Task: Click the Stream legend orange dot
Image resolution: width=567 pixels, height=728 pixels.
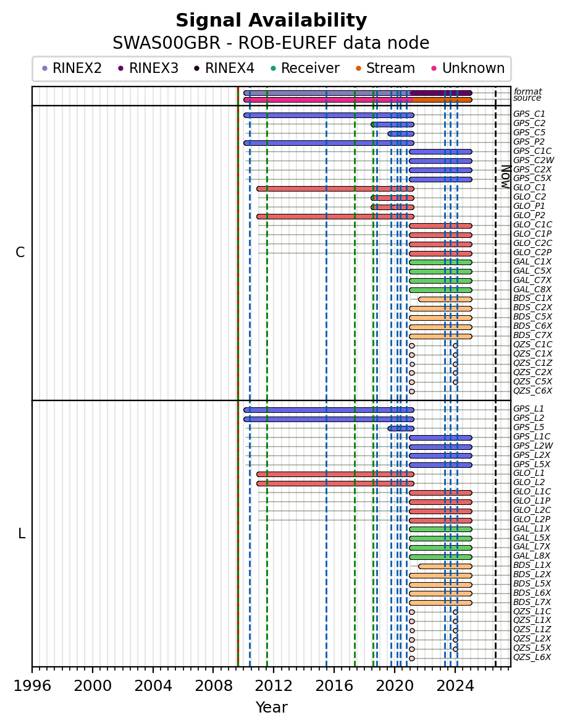Action: pyautogui.click(x=359, y=68)
